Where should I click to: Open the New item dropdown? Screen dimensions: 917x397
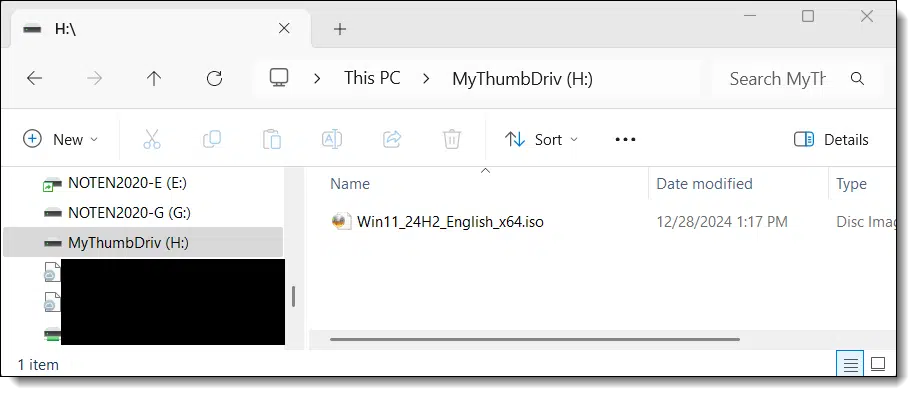(x=61, y=140)
